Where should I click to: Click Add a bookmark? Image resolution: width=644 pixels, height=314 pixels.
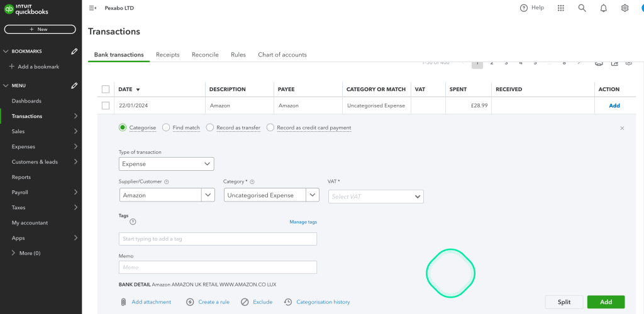point(34,67)
